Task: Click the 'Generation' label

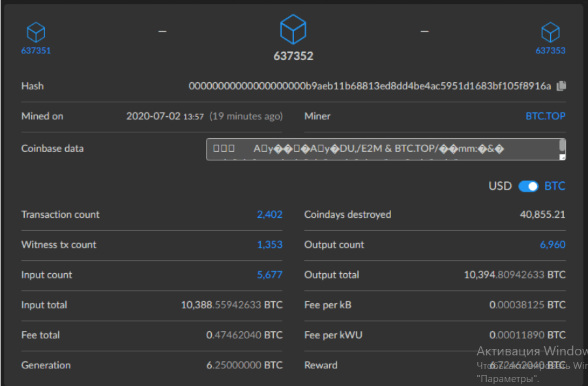Action: point(46,365)
